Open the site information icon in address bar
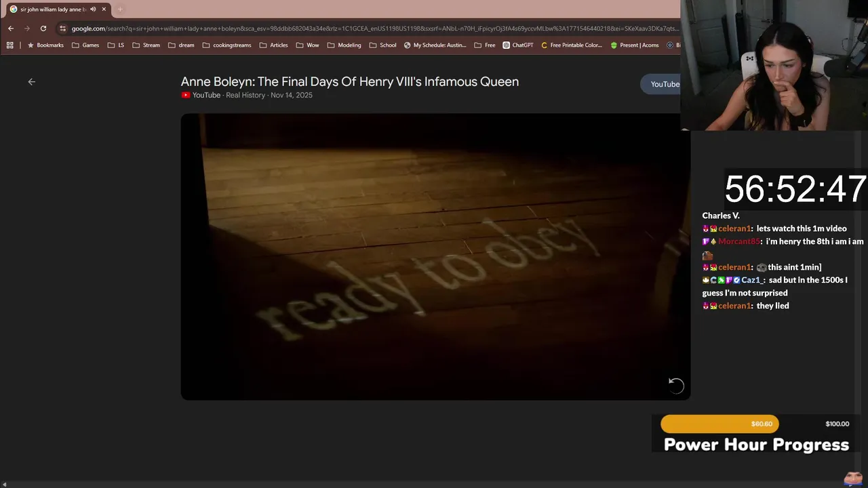This screenshot has width=868, height=488. [62, 28]
